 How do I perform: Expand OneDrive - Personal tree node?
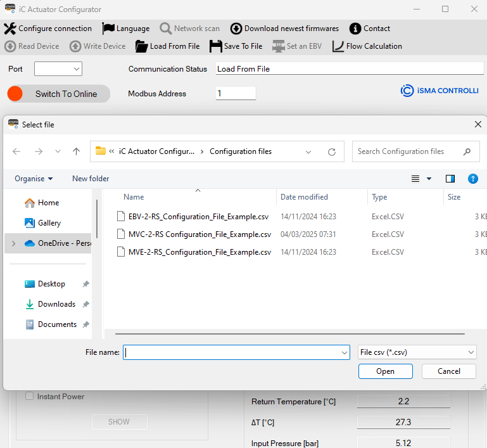tap(13, 243)
